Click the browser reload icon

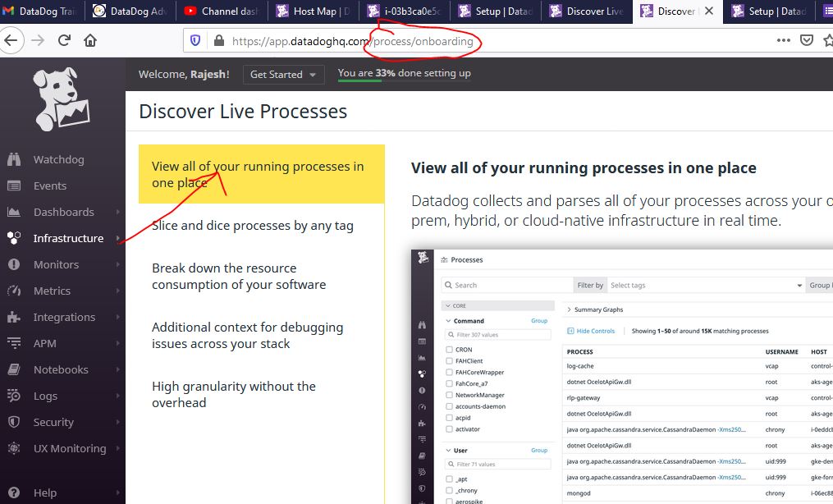[64, 40]
